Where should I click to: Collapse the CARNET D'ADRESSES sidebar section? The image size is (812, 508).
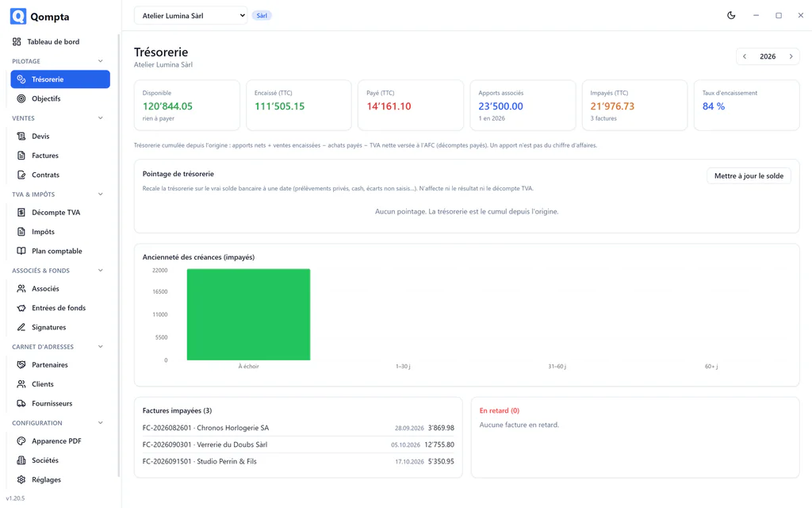(101, 347)
